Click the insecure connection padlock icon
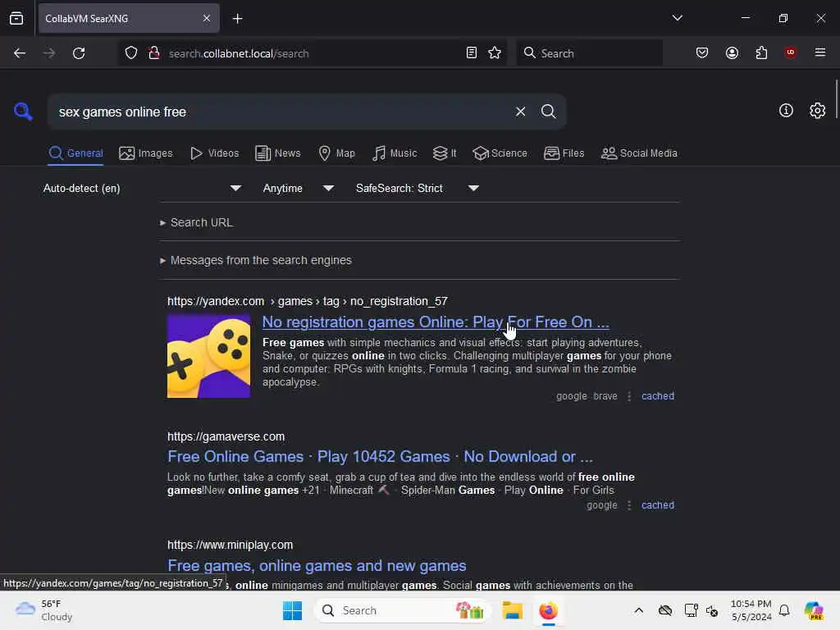Image resolution: width=840 pixels, height=630 pixels. (x=153, y=53)
